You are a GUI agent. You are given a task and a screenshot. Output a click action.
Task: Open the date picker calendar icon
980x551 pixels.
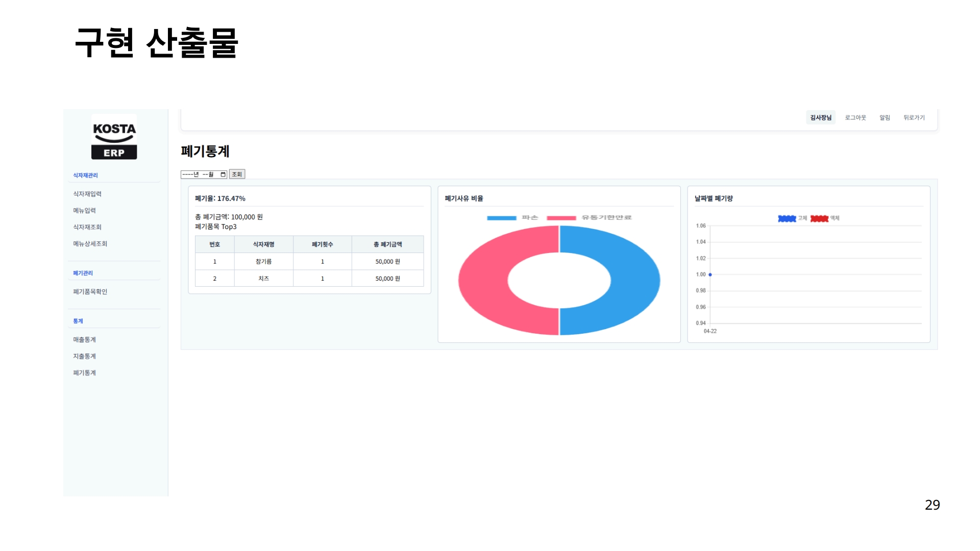pyautogui.click(x=223, y=174)
